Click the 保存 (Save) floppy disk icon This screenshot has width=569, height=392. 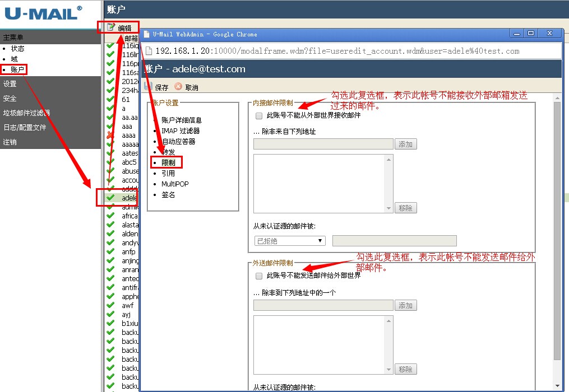(149, 87)
